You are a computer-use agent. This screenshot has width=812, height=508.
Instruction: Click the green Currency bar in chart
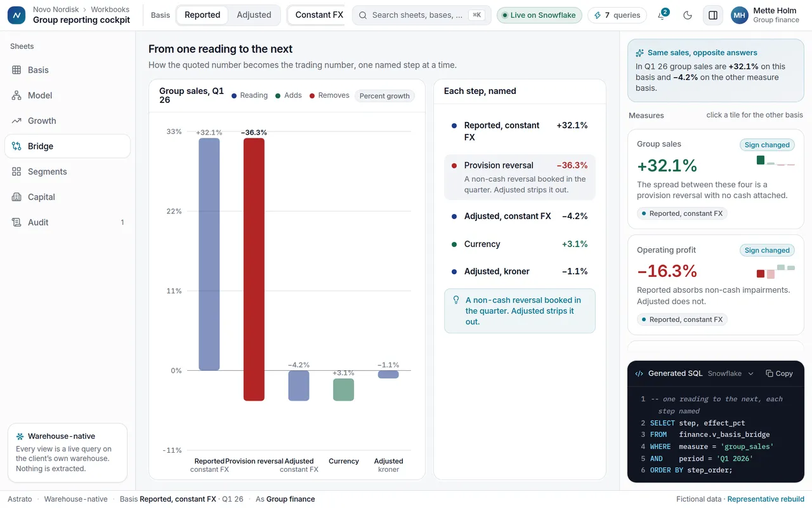[x=343, y=390]
